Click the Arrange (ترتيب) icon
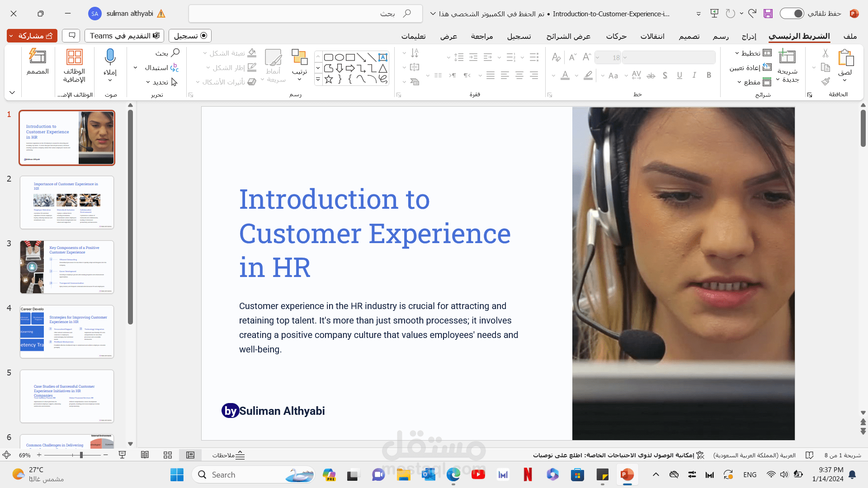Viewport: 868px width, 488px height. [299, 57]
